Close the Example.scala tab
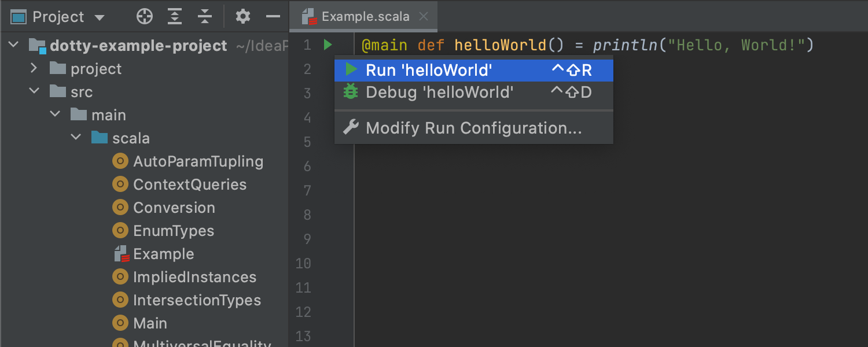 coord(424,17)
